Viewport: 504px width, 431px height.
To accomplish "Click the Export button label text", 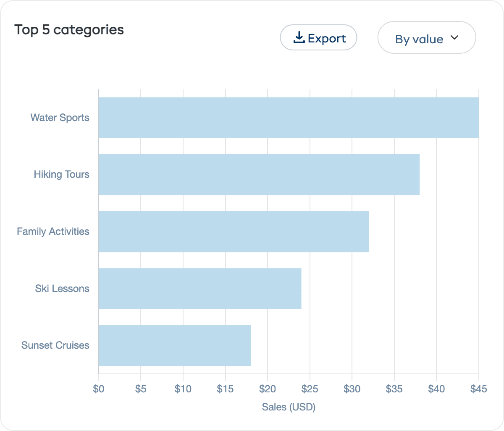I will tap(328, 38).
